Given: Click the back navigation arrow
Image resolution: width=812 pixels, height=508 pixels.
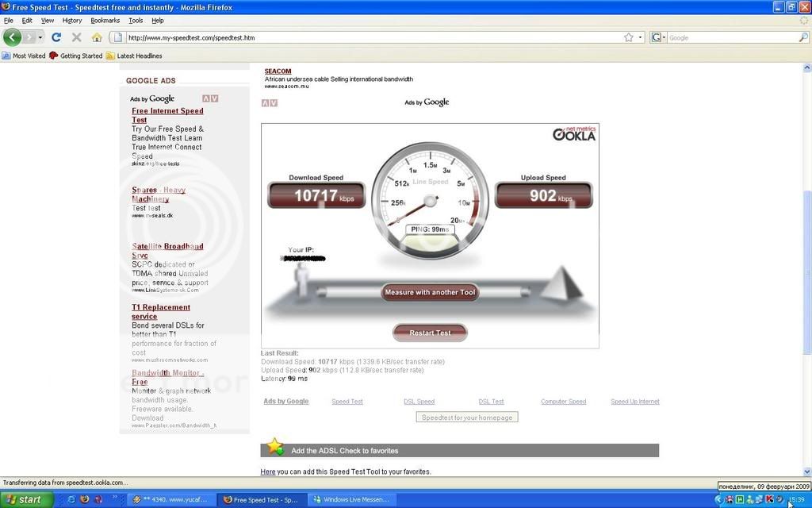Looking at the screenshot, I should 12,37.
